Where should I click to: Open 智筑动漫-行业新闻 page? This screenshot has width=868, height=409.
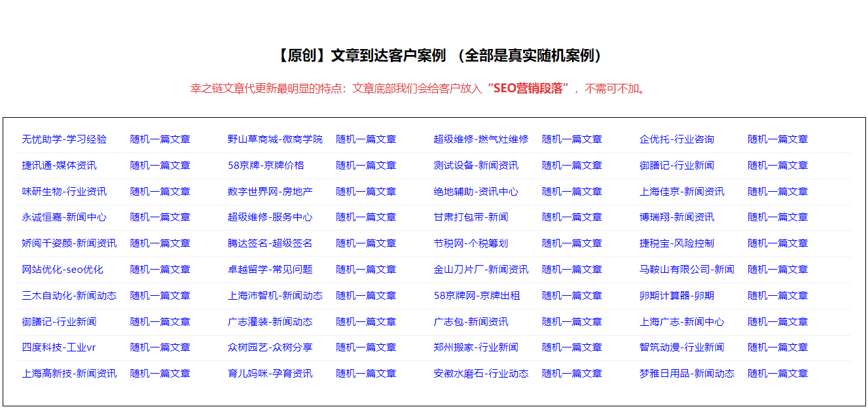point(682,347)
